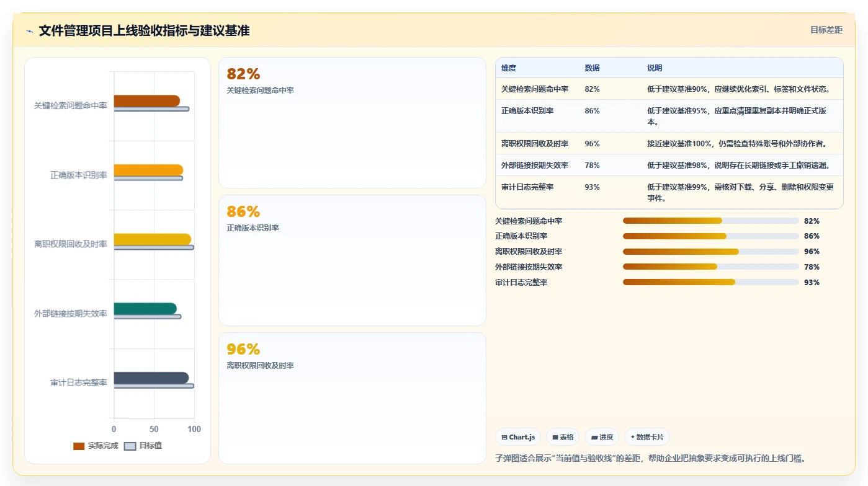This screenshot has width=868, height=486.
Task: Click the 离职权限回收及时率 caption under the 96% card figure
Action: click(261, 366)
